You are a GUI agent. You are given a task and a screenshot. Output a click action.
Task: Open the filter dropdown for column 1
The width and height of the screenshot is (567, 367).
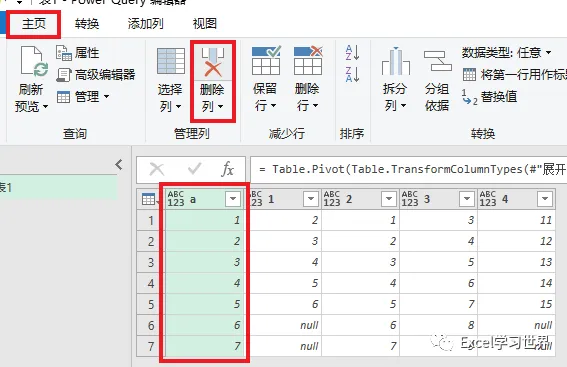pyautogui.click(x=311, y=199)
